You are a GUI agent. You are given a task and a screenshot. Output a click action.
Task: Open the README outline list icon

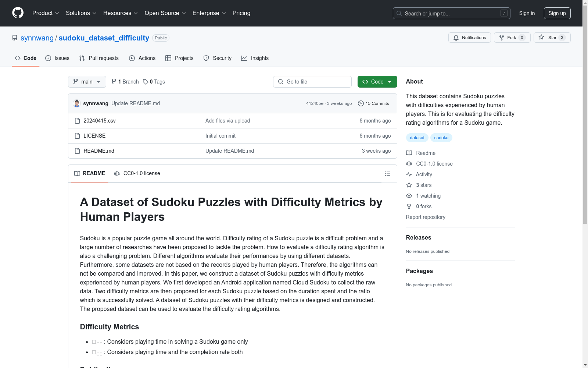pyautogui.click(x=387, y=174)
